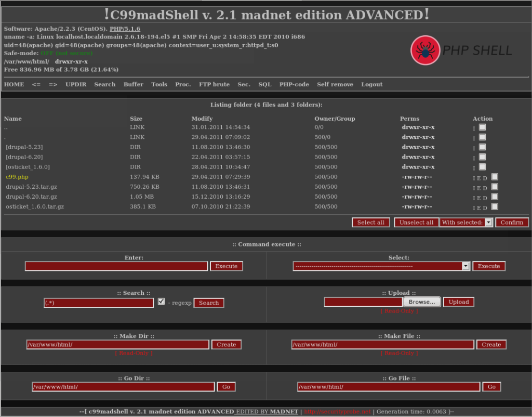This screenshot has height=417, width=532.
Task: Tick the checkbox for c99.php
Action: point(495,177)
